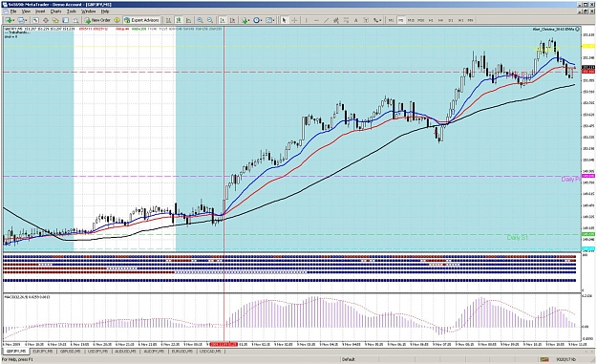The width and height of the screenshot is (597, 364).
Task: Open the Indicators list dropdown
Action: tap(245, 20)
